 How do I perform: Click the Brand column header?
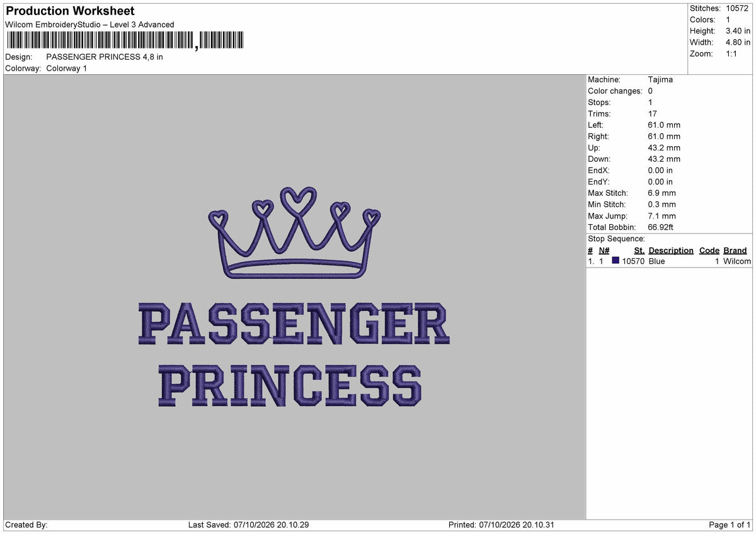(735, 250)
